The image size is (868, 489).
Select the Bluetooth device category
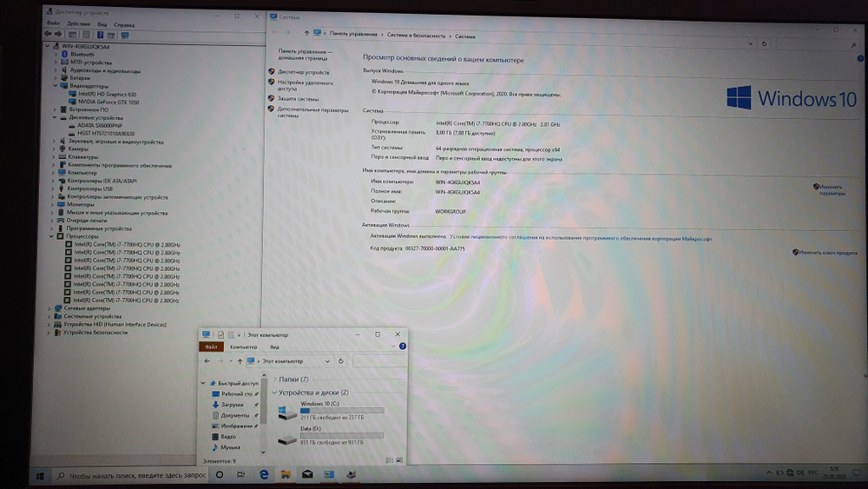pos(82,54)
